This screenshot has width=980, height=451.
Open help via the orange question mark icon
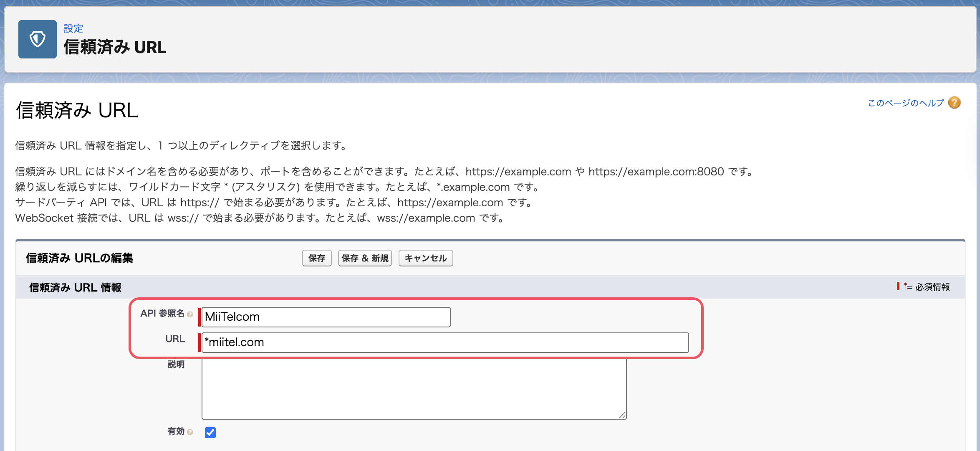pyautogui.click(x=954, y=103)
